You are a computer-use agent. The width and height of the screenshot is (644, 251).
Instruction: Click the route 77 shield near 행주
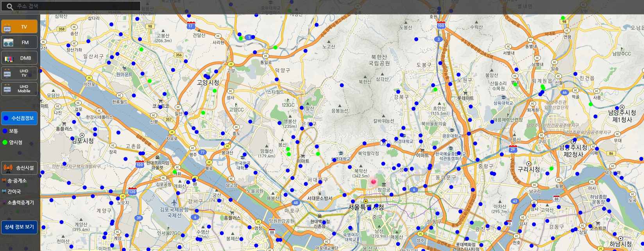pyautogui.click(x=202, y=152)
